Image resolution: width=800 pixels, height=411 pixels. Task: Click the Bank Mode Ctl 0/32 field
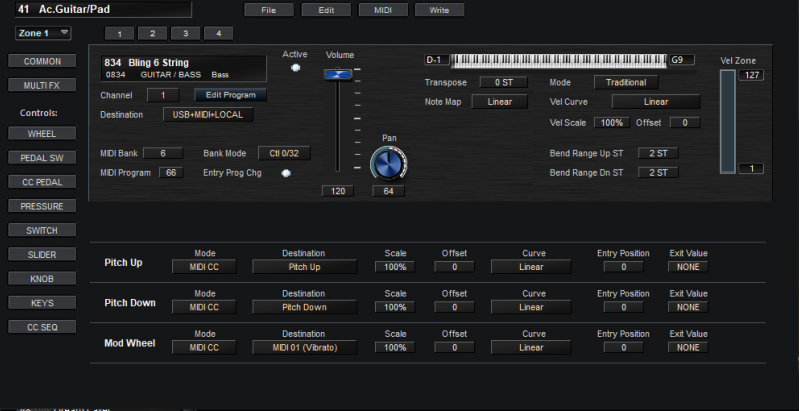(x=284, y=153)
